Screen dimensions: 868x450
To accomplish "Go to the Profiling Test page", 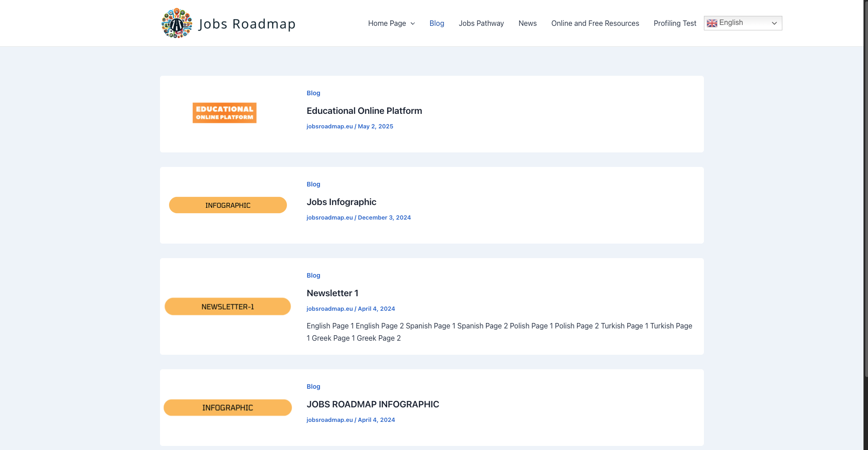I will 674,23.
